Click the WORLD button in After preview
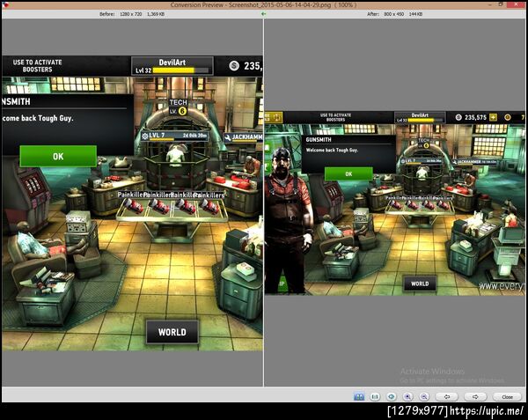The image size is (528, 420). (x=420, y=284)
